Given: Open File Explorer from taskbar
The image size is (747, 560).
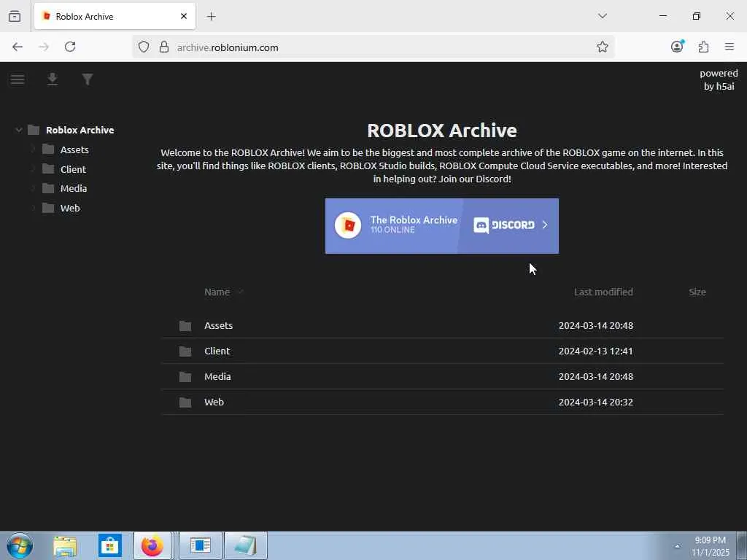Looking at the screenshot, I should (x=65, y=546).
